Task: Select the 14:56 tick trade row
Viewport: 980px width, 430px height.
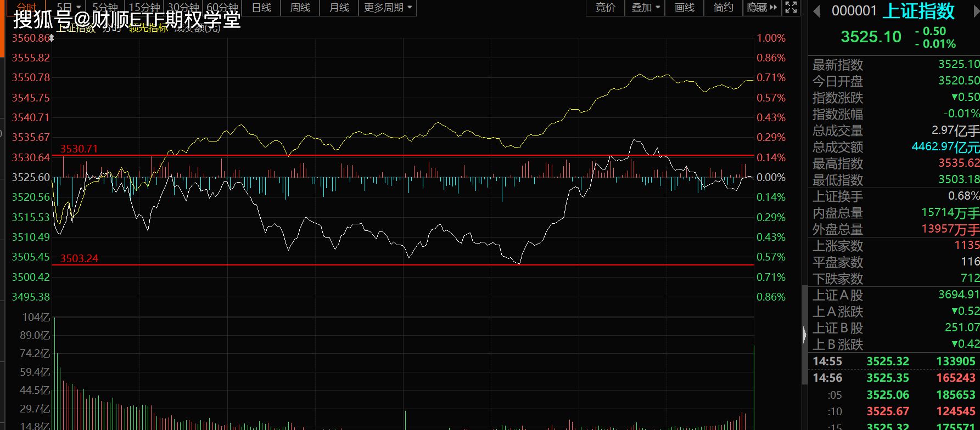Action: tap(894, 378)
